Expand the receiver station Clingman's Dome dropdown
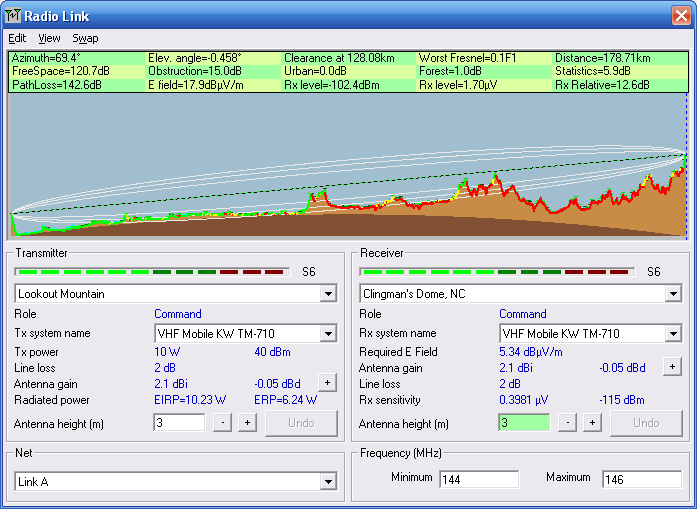 (x=673, y=294)
